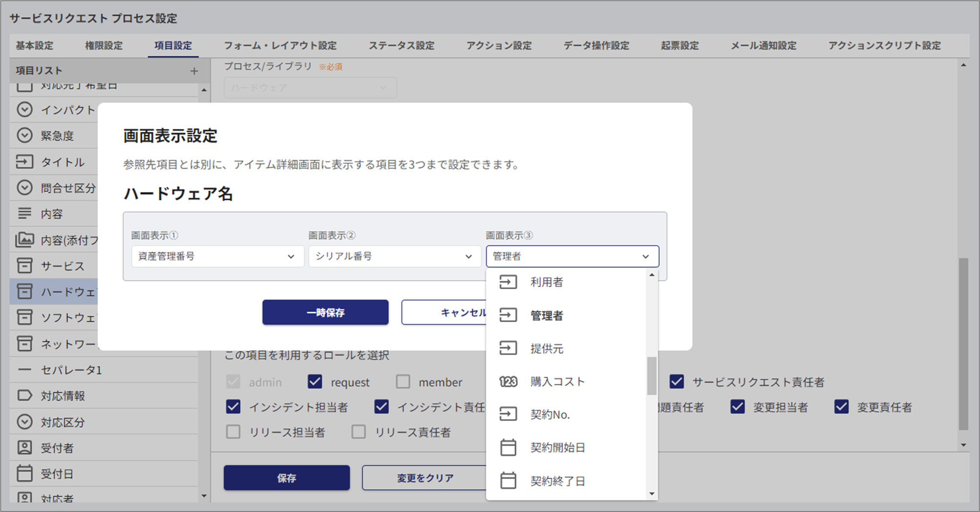This screenshot has height=512, width=980.
Task: Click the セパレータ1 separator icon
Action: (24, 370)
